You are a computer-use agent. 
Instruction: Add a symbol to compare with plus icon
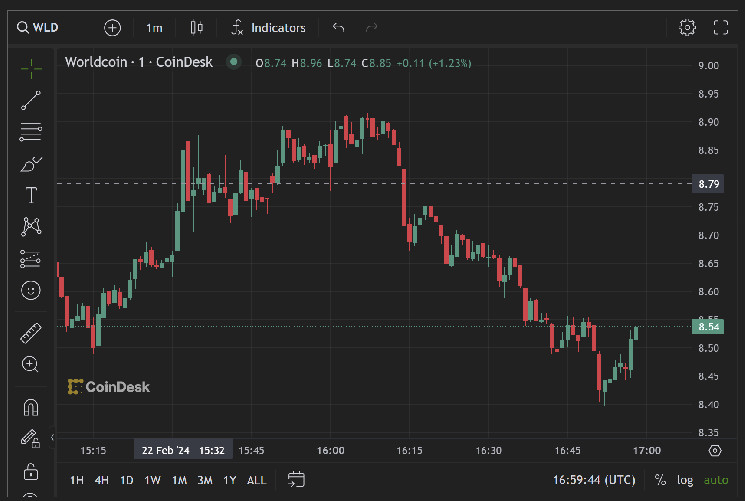pyautogui.click(x=113, y=28)
